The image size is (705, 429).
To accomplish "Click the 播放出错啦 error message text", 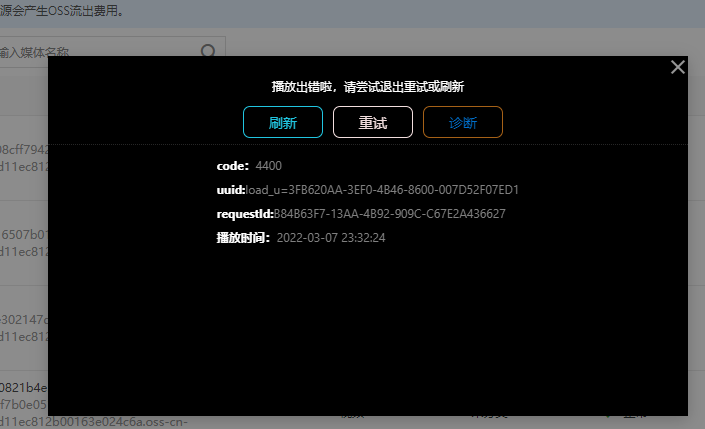I will click(x=368, y=86).
